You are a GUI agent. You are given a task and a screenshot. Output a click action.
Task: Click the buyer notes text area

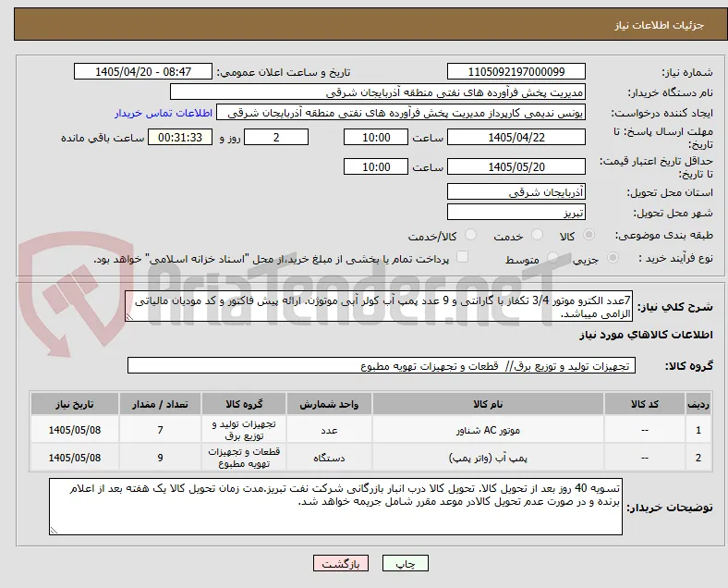pyautogui.click(x=335, y=507)
